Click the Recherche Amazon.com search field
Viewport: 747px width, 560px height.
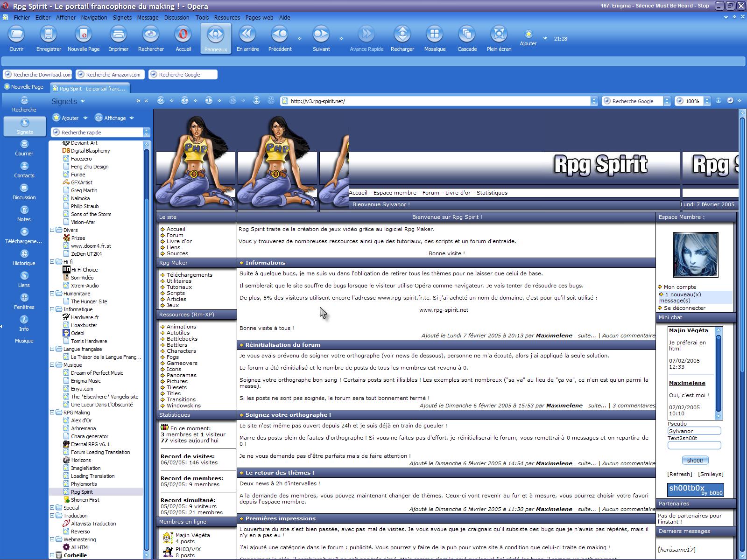point(110,75)
